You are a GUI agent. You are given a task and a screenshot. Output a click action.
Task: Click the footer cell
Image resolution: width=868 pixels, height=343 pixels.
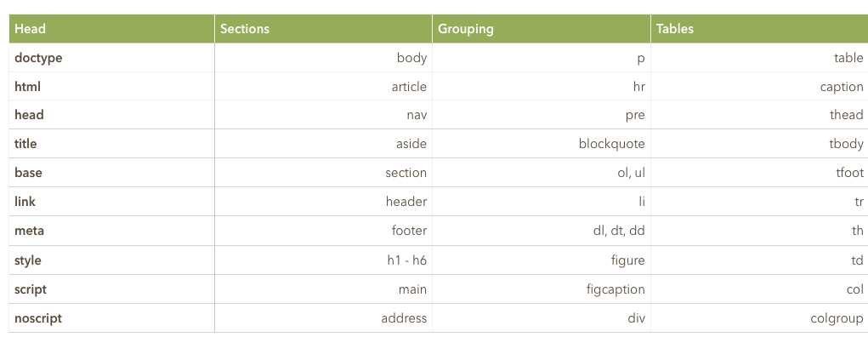coord(323,231)
